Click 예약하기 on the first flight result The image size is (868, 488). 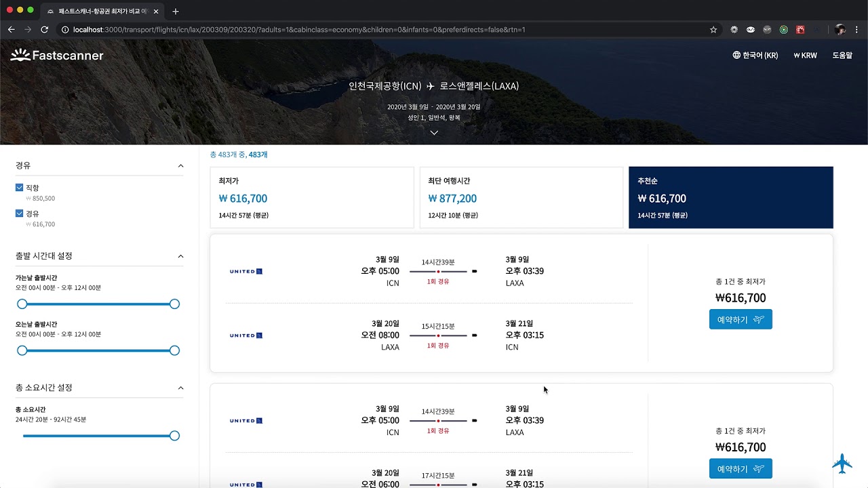741,319
